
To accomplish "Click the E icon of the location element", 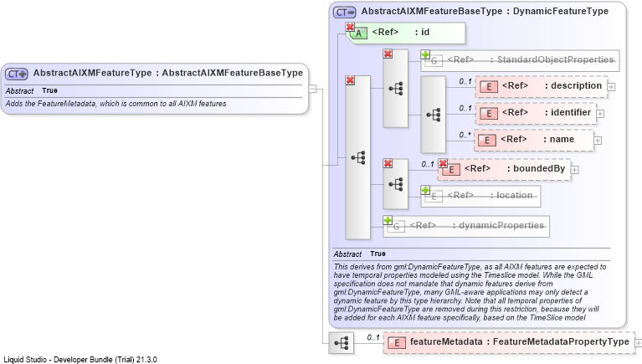I will coord(434,197).
